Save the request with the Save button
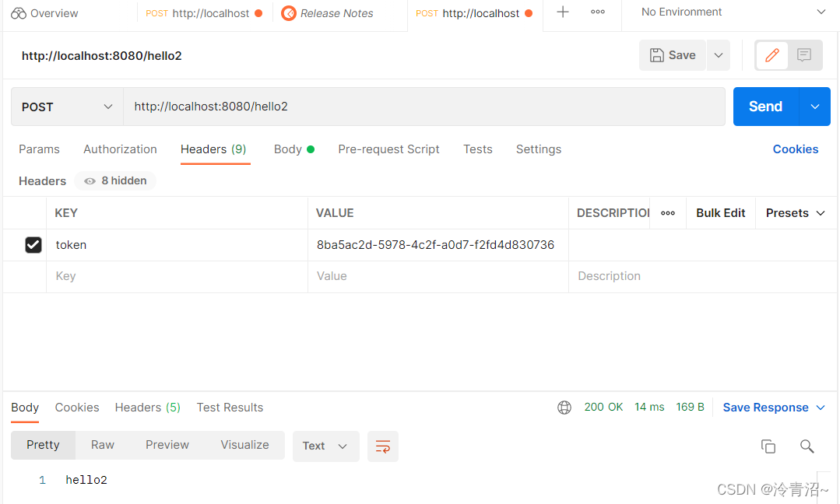 coord(673,55)
